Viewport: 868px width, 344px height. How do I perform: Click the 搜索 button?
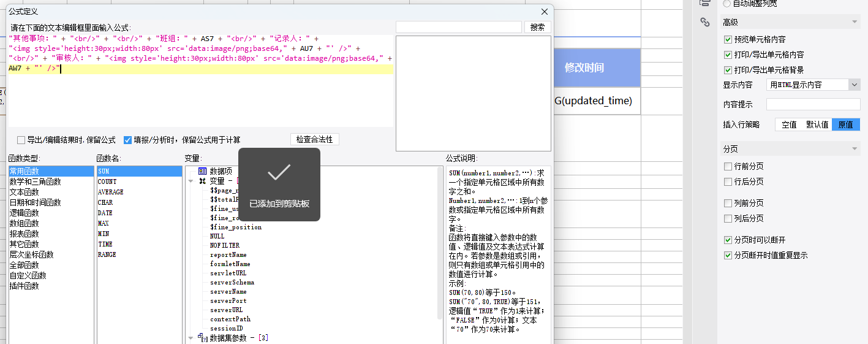[537, 27]
